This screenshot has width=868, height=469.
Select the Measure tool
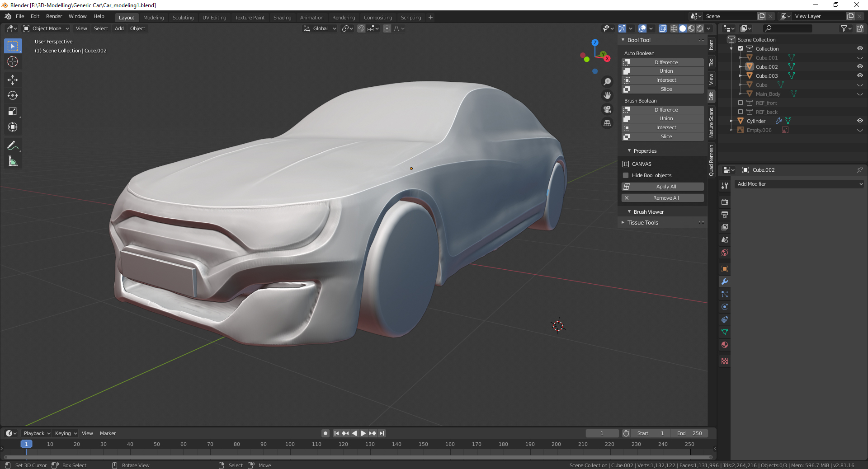click(13, 161)
